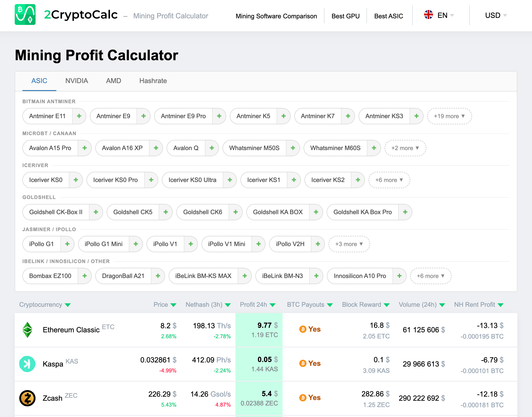
Task: Select the iPollo V1 Mini miner chip
Action: point(227,244)
